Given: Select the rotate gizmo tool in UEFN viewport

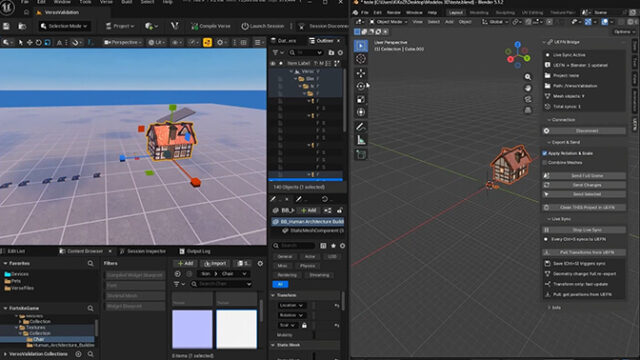Looking at the screenshot, I should click(x=38, y=42).
